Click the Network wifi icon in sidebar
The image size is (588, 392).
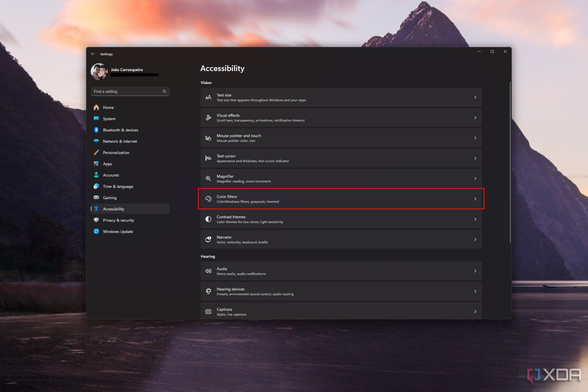pos(96,141)
